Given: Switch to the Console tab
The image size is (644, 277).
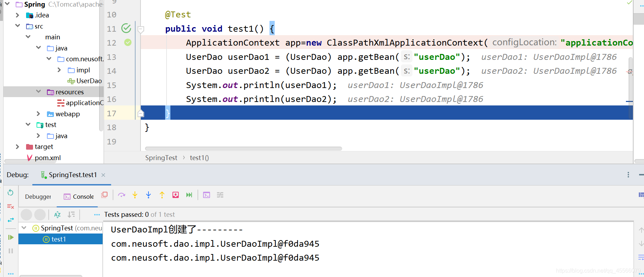Looking at the screenshot, I should click(x=79, y=197).
